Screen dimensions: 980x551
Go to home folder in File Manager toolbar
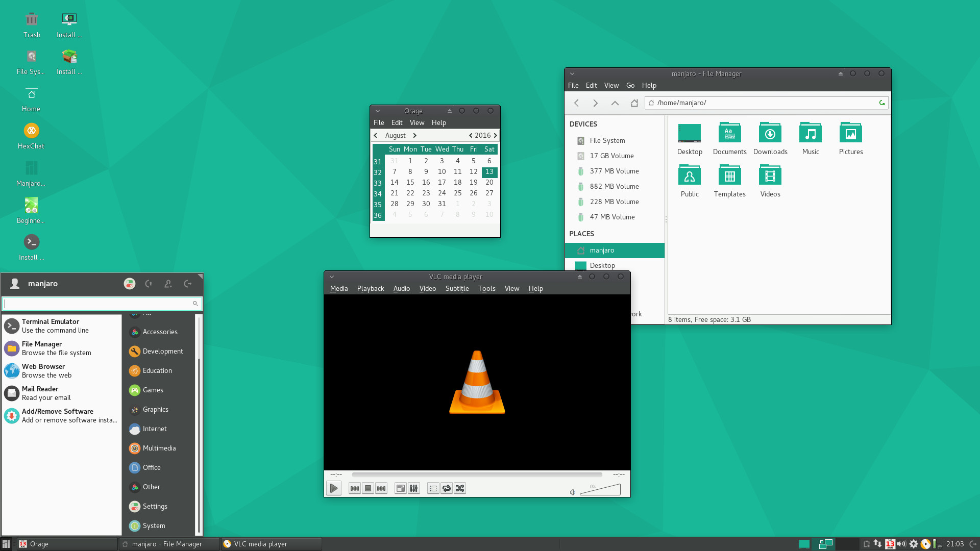click(x=634, y=103)
